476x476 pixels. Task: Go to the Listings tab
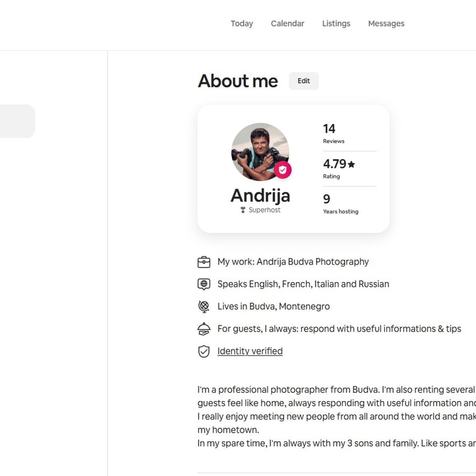[336, 24]
